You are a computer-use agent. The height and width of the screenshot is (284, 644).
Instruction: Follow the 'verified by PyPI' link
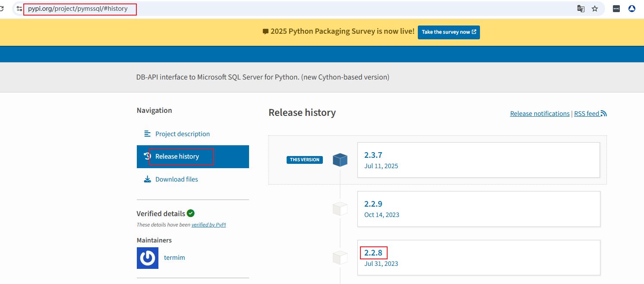[208, 225]
